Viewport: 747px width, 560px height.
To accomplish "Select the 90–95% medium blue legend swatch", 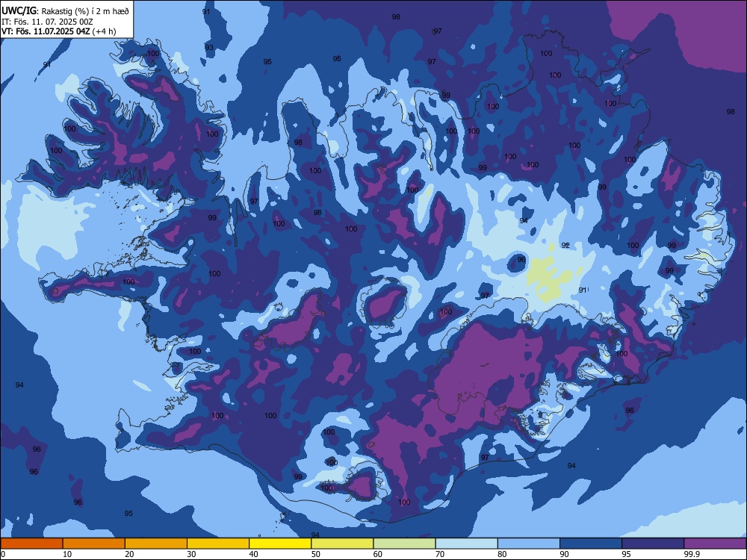I will click(591, 544).
